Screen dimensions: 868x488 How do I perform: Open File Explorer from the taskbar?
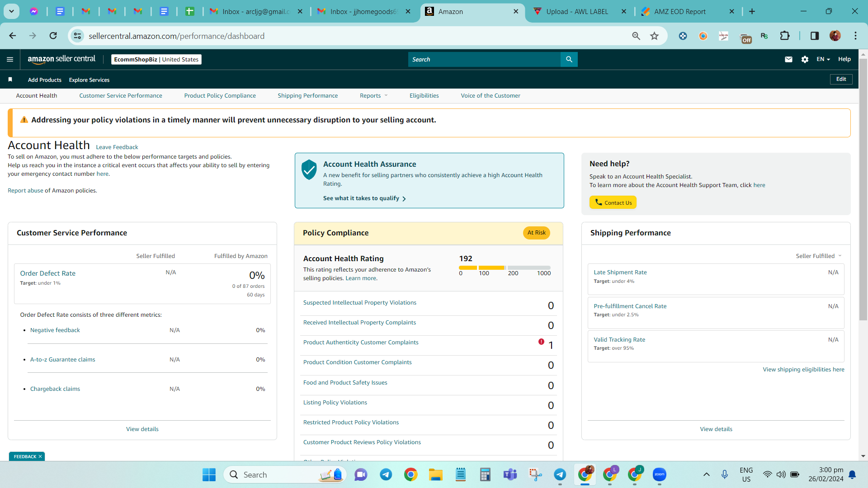click(x=436, y=474)
